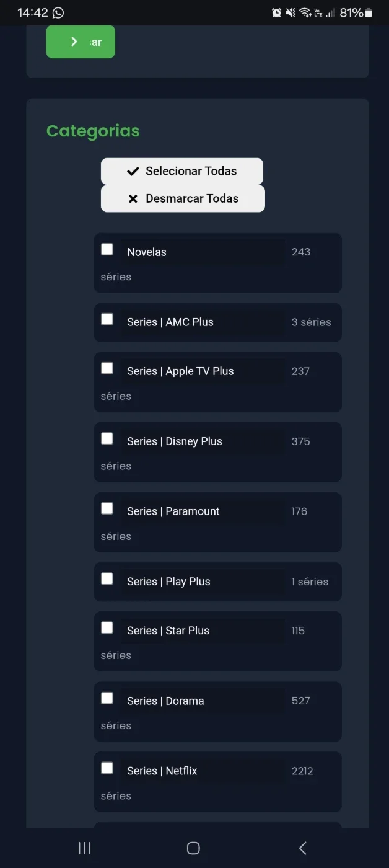Image resolution: width=389 pixels, height=868 pixels.
Task: Tap the Android home navigation button
Action: pos(193,848)
